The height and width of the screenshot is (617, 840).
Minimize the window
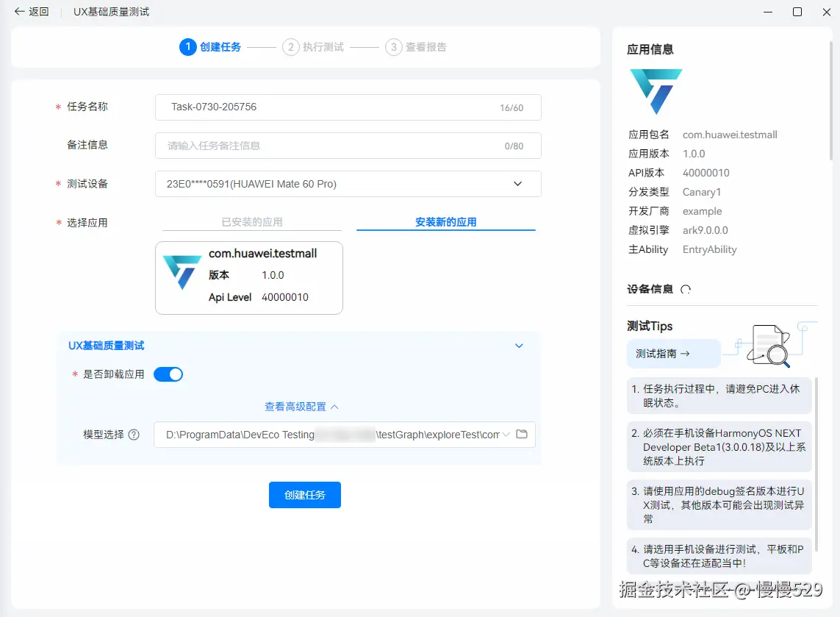click(x=768, y=12)
